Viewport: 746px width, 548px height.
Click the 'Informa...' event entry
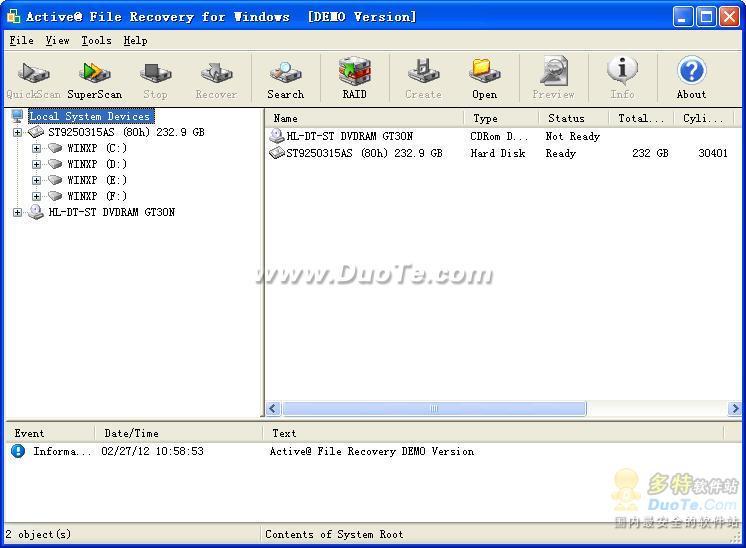61,451
